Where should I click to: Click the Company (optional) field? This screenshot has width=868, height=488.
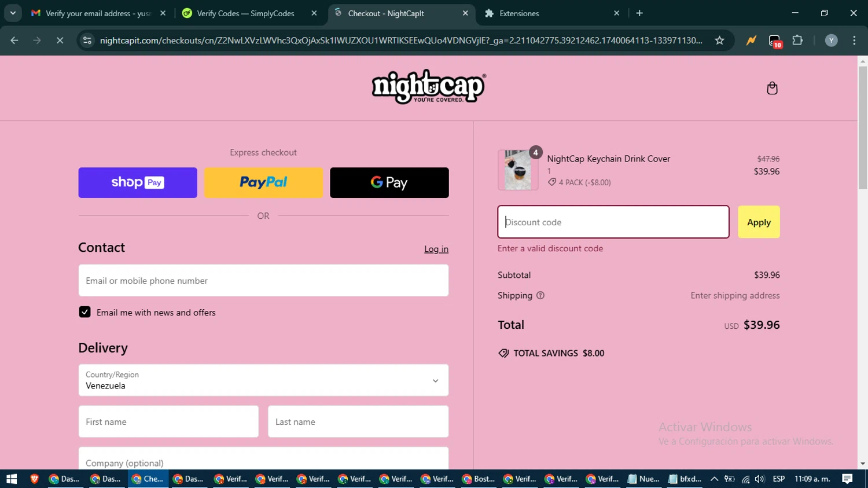coord(263,459)
